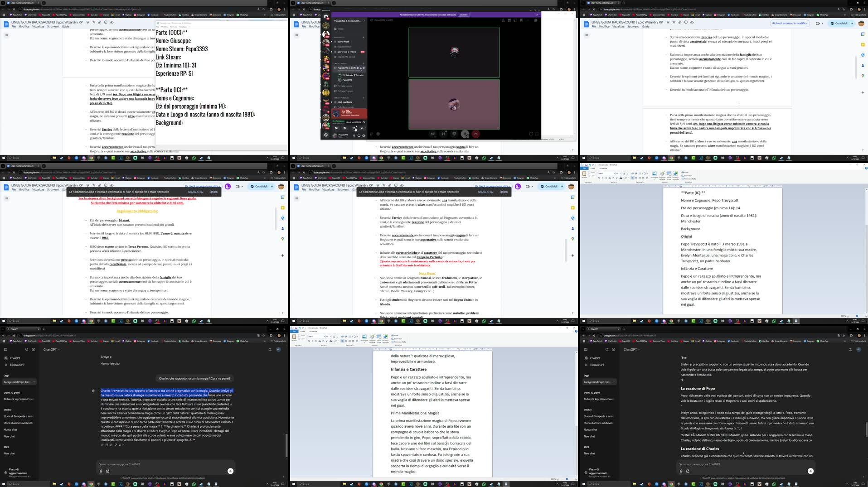Screen dimensions: 868x487
Task: Open Esplora GPT in bottom-left ChatGPT sidebar
Action: 17,365
